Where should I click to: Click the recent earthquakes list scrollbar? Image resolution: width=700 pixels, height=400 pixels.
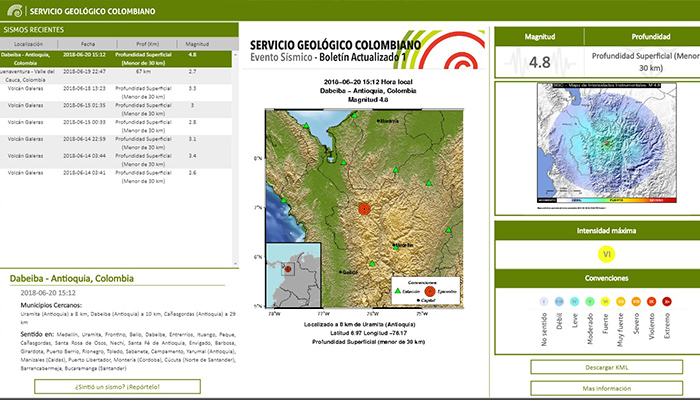click(x=232, y=150)
